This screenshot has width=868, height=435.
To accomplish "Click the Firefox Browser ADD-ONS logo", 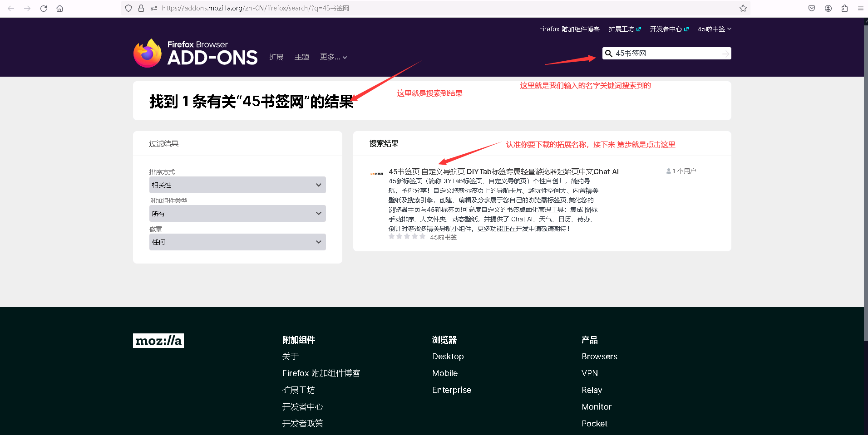I will tap(196, 54).
